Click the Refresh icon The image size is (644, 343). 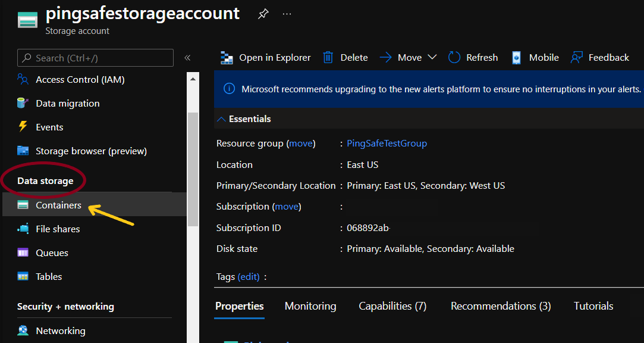click(x=454, y=58)
